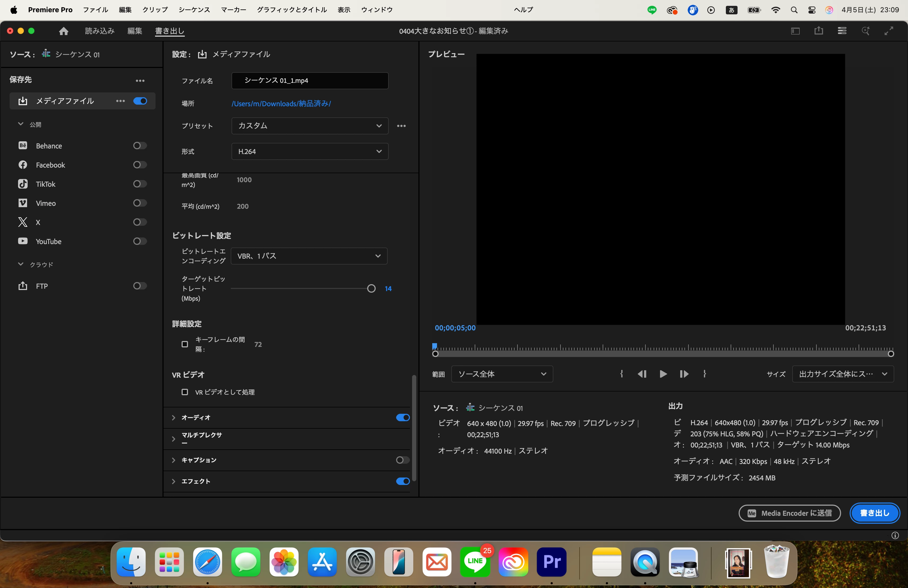Click the Media Encoder に送信 button
This screenshot has height=588, width=908.
click(x=789, y=513)
